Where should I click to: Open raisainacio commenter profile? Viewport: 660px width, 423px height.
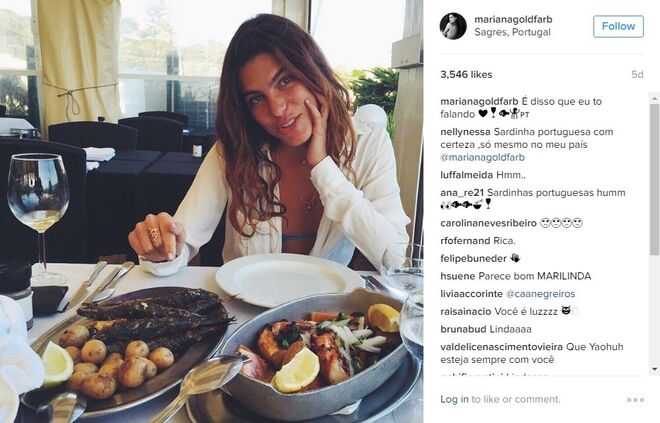(466, 311)
